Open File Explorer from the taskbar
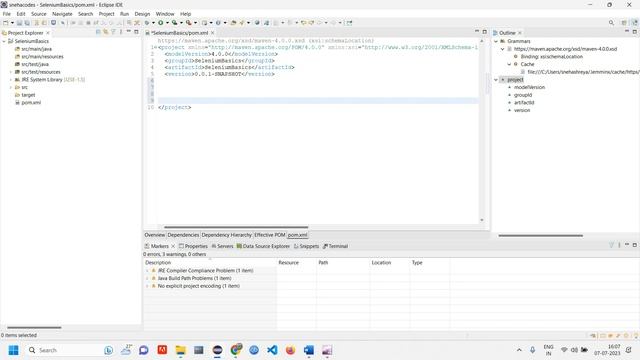The image size is (640, 360). (180, 350)
